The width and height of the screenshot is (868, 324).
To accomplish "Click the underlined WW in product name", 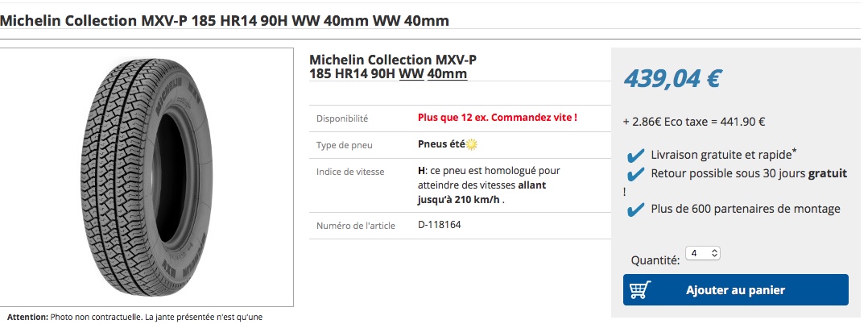I will pyautogui.click(x=411, y=74).
